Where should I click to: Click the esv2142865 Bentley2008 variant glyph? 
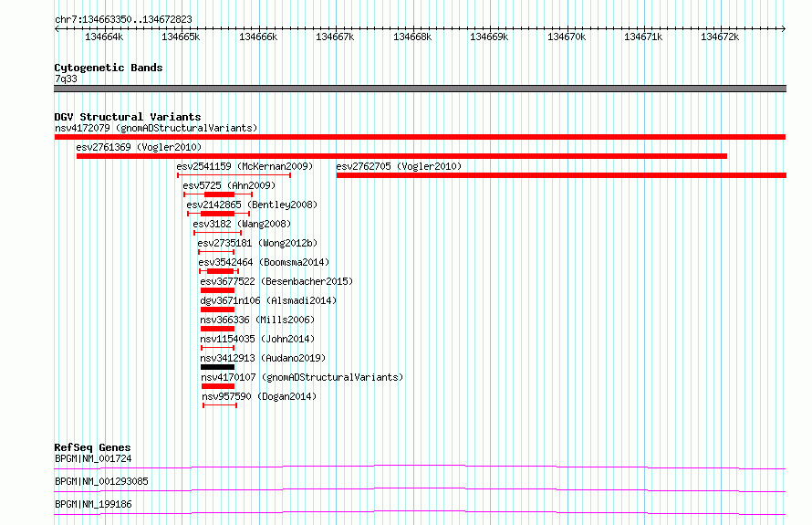[219, 214]
